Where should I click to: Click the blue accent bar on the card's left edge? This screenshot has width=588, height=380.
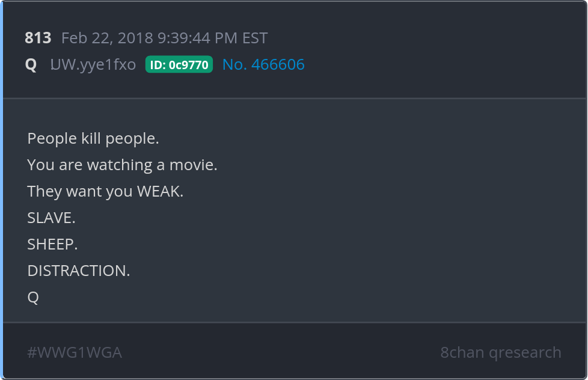[1, 190]
